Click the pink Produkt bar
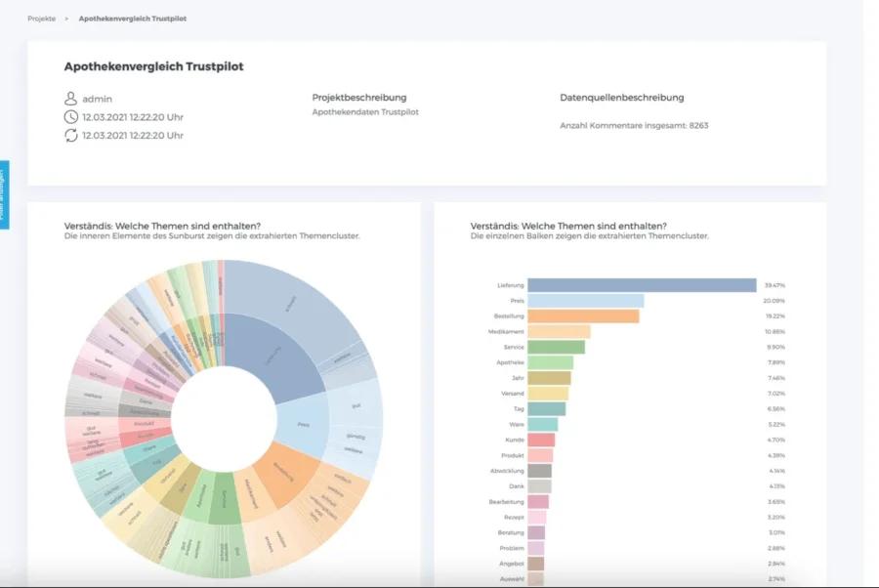879x588 pixels. (540, 455)
